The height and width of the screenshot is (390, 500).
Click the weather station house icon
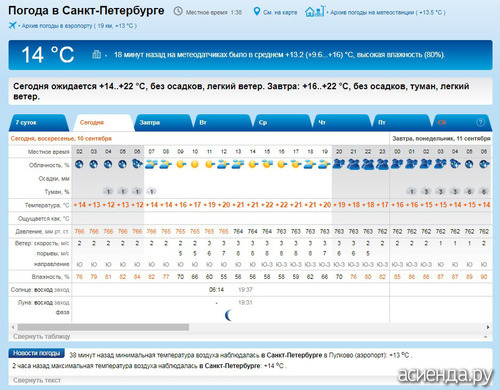(x=314, y=11)
